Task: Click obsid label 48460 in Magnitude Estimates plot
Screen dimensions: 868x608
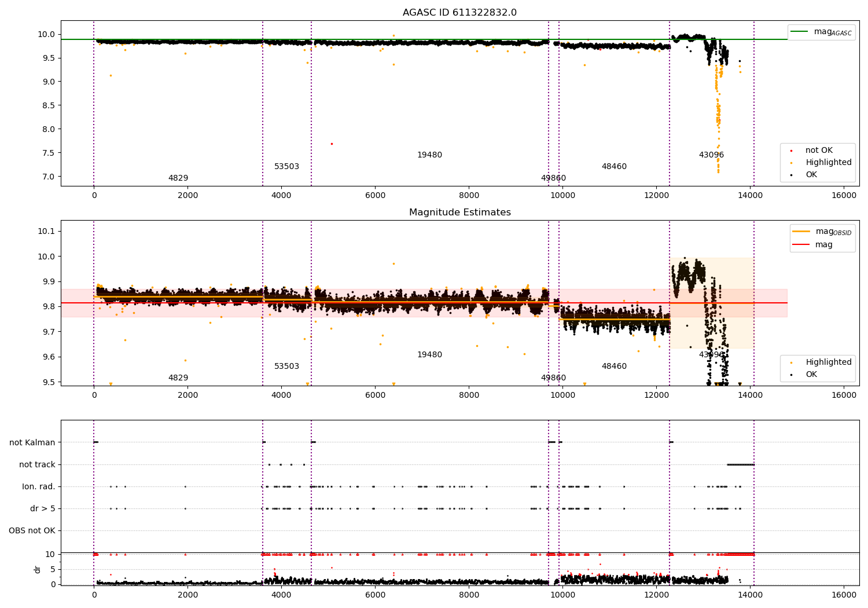Action: pos(614,367)
